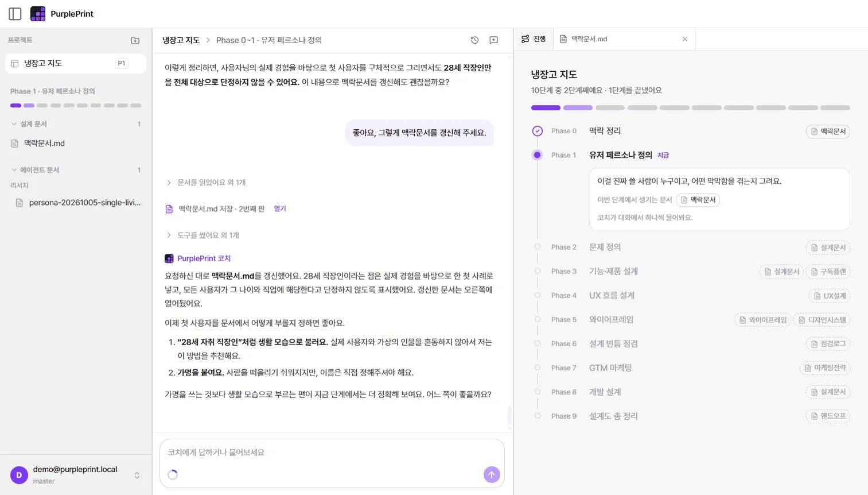Click the sidebar Phase 1 progress bar
868x495 pixels.
76,106
